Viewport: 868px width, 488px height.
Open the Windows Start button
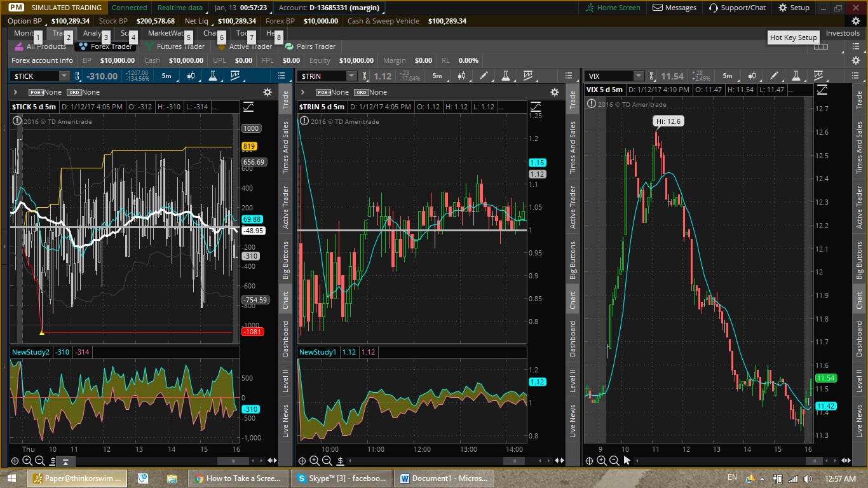click(x=12, y=478)
